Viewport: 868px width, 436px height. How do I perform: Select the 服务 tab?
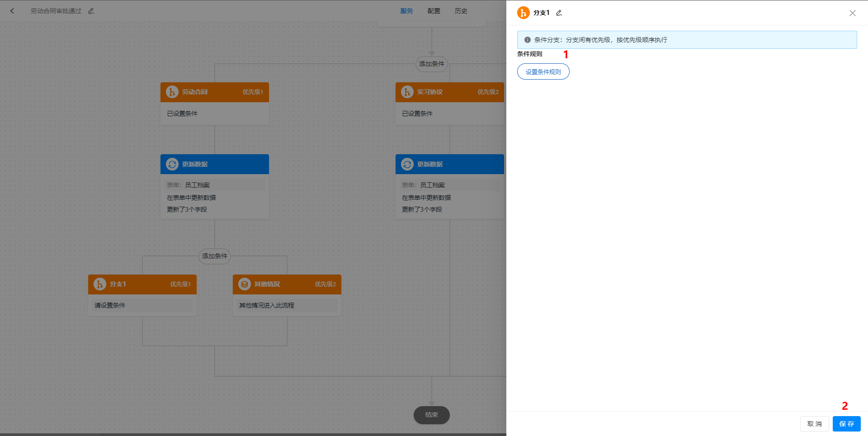click(x=406, y=11)
